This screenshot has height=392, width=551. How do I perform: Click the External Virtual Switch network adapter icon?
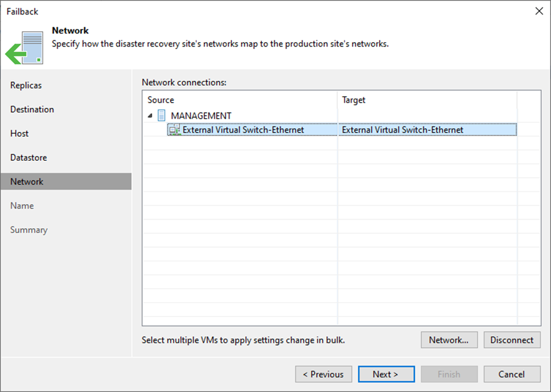point(174,130)
